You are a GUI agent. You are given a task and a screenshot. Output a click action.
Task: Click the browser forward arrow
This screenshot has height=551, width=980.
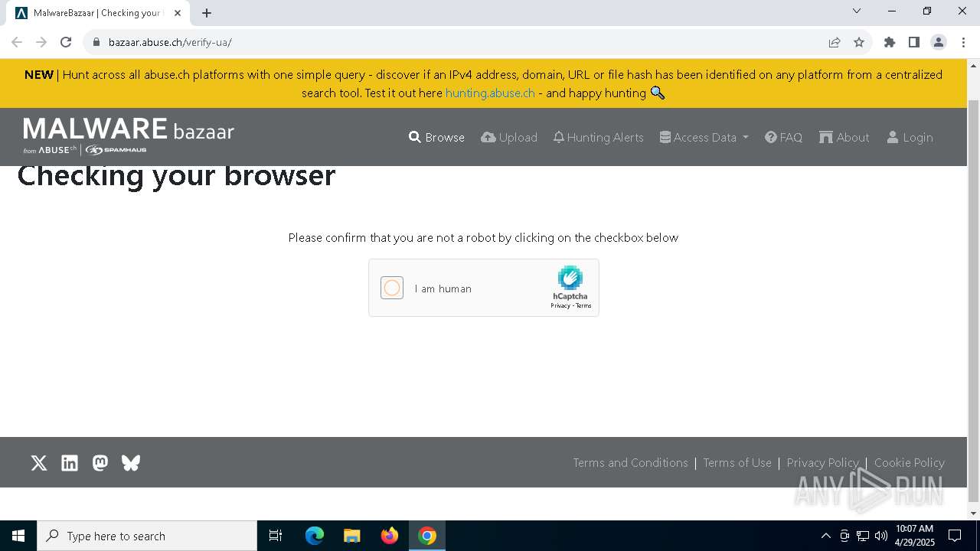tap(41, 42)
